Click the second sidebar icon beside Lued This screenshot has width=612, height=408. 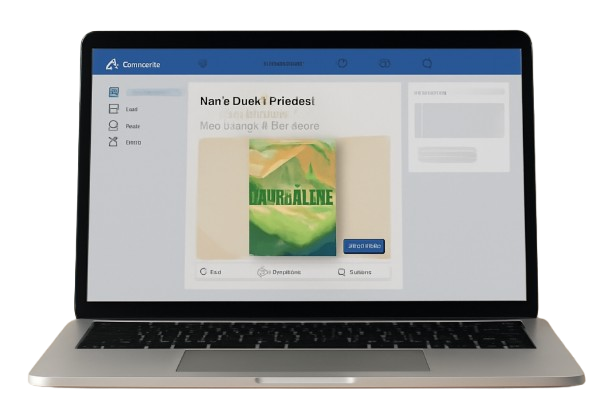pyautogui.click(x=113, y=108)
